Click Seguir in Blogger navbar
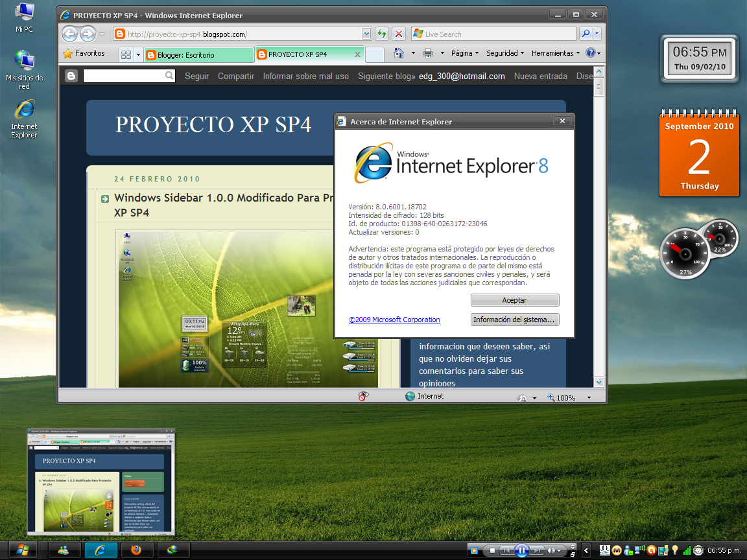The height and width of the screenshot is (560, 747). pyautogui.click(x=196, y=76)
